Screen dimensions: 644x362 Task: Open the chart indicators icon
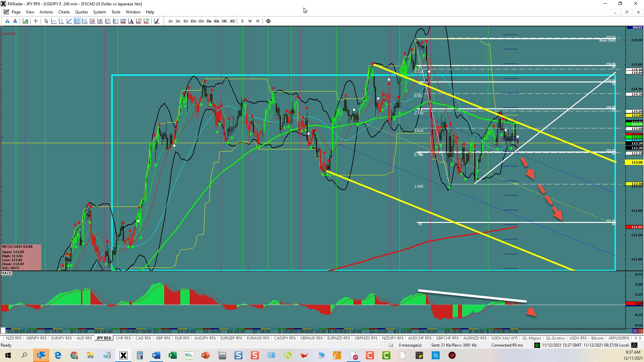tap(25, 21)
